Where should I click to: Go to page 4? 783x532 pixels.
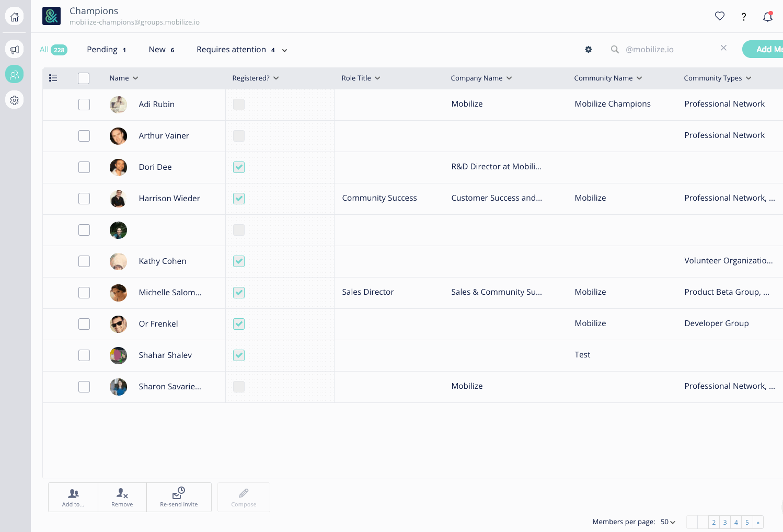tap(736, 522)
